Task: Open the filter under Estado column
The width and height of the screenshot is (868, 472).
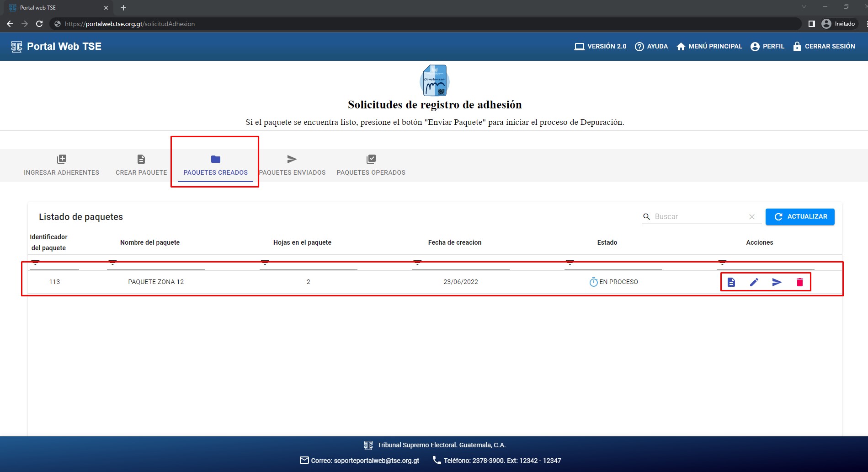Action: coord(570,263)
